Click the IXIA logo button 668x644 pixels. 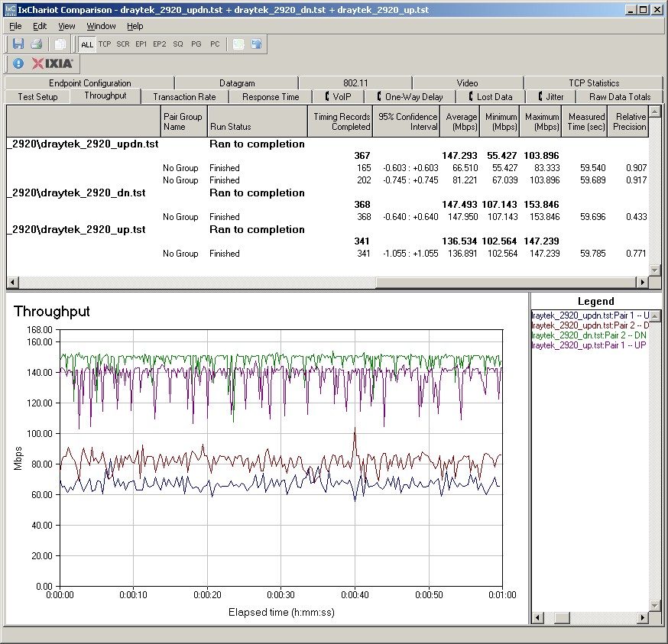(x=53, y=63)
